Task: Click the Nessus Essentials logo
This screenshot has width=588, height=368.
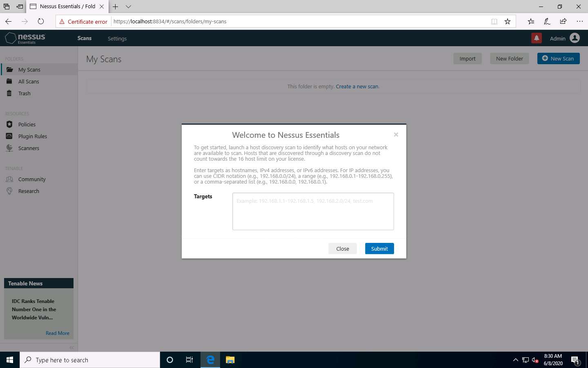Action: pos(25,38)
